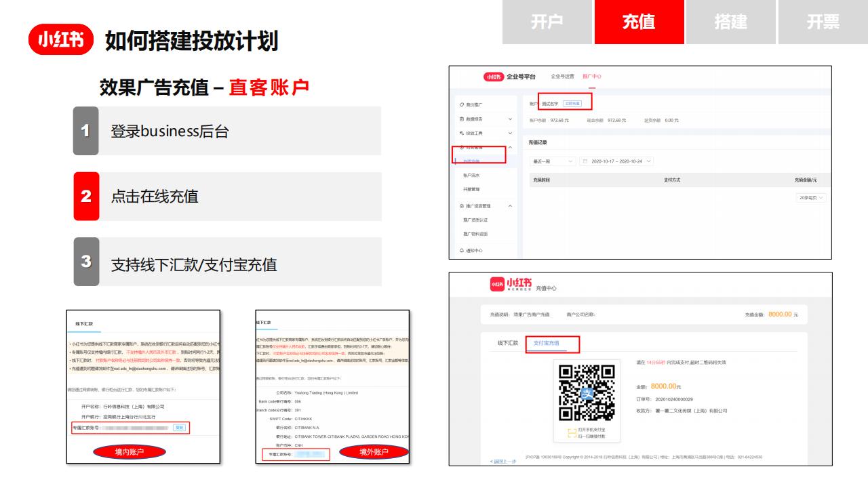Select the 线下汇款 tab in 充值中心

[508, 343]
